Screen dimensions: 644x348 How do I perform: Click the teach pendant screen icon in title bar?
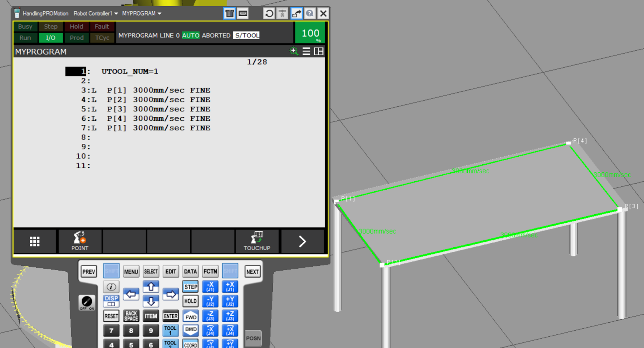(x=229, y=13)
